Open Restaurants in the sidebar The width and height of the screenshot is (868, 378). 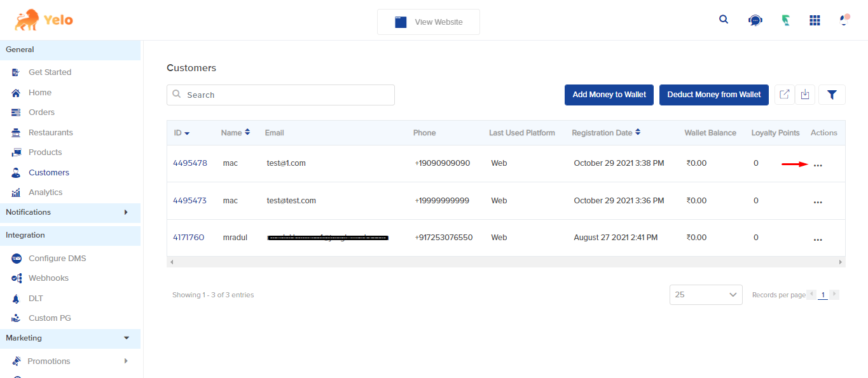point(51,133)
